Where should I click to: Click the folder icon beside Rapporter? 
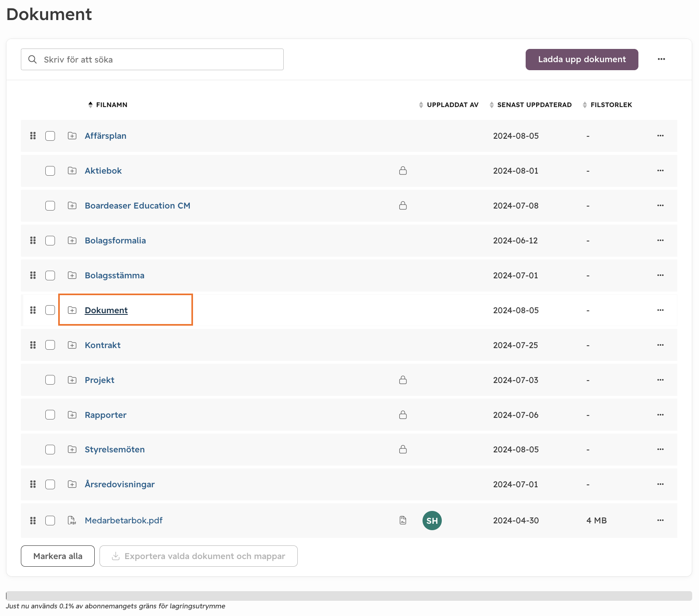(72, 415)
